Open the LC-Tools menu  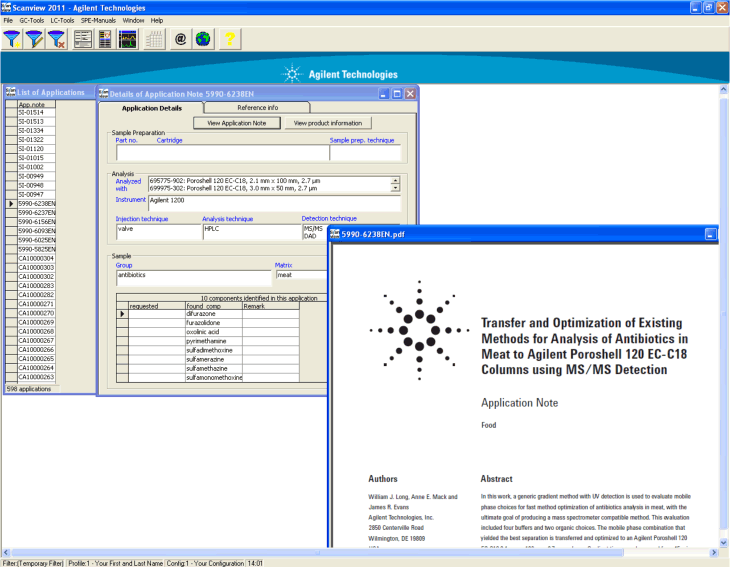coord(62,20)
